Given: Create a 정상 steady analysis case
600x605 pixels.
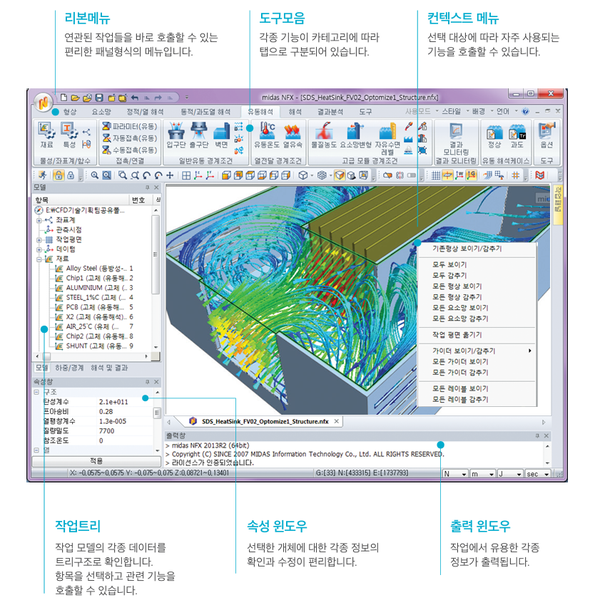Looking at the screenshot, I should pos(494,136).
